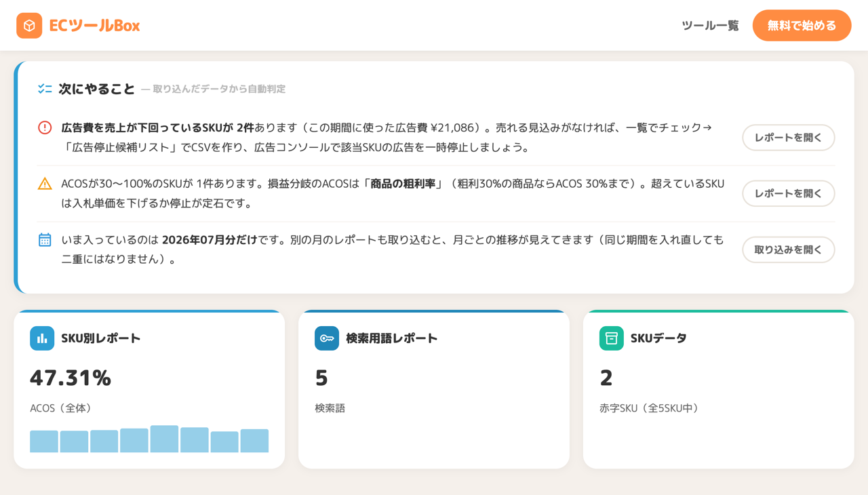868x495 pixels.
Task: Open report for ACOS 30〜100% SKU
Action: [788, 194]
